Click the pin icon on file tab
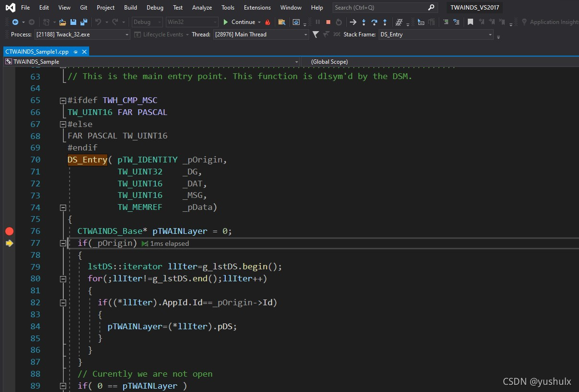Screen dimensions: 579x392 coord(76,52)
